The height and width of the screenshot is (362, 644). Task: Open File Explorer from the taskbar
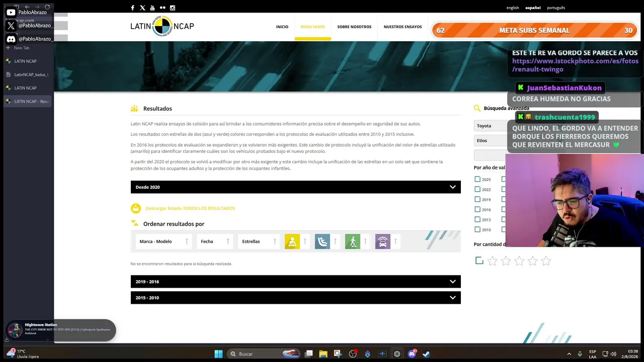(323, 354)
